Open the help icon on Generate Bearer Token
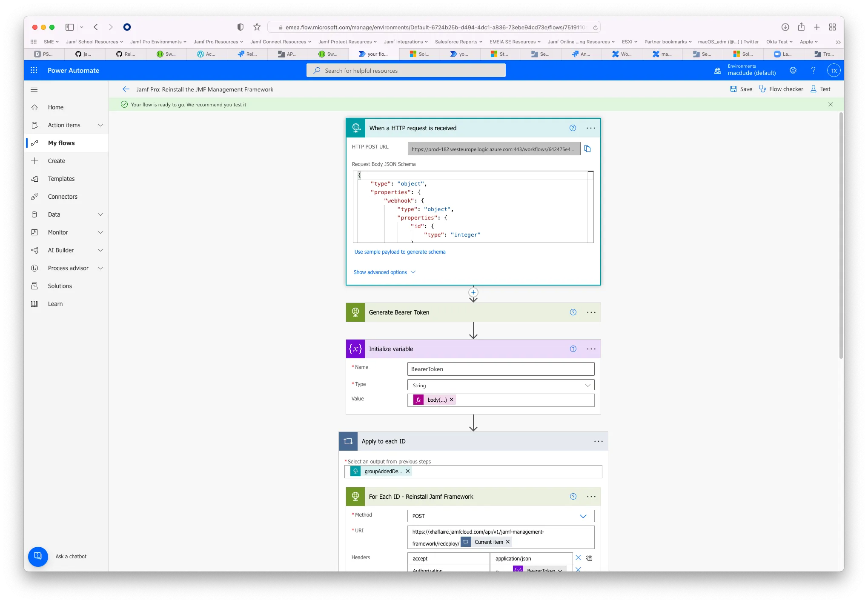This screenshot has height=603, width=868. (573, 312)
